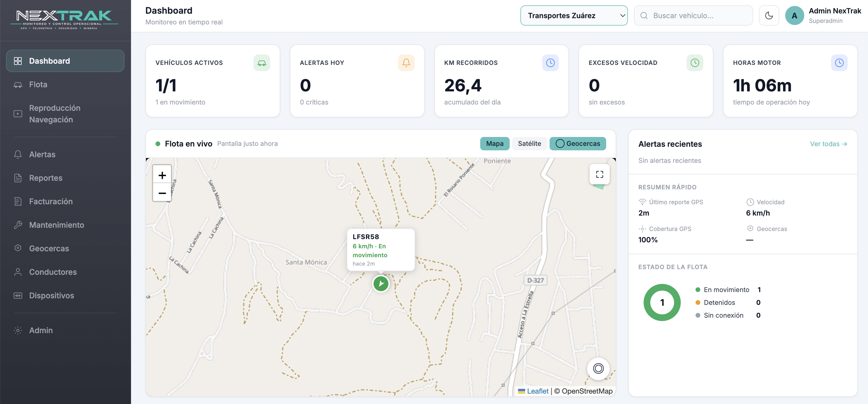Click the Velocidad clock icon

(750, 202)
